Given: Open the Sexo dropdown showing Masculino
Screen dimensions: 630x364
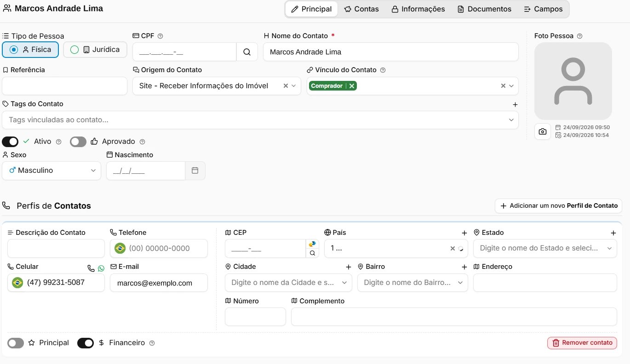Looking at the screenshot, I should coord(52,171).
